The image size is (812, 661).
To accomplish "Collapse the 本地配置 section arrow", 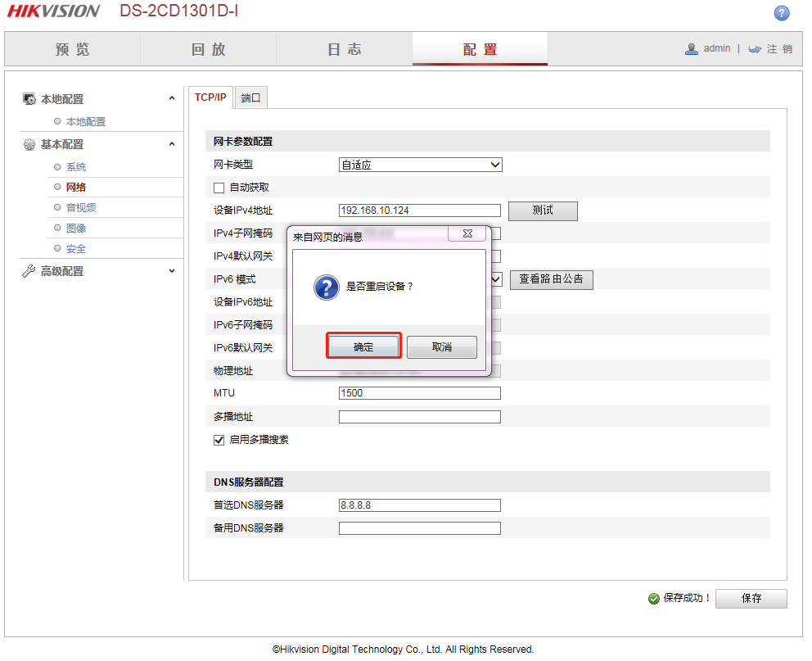I will tap(172, 99).
